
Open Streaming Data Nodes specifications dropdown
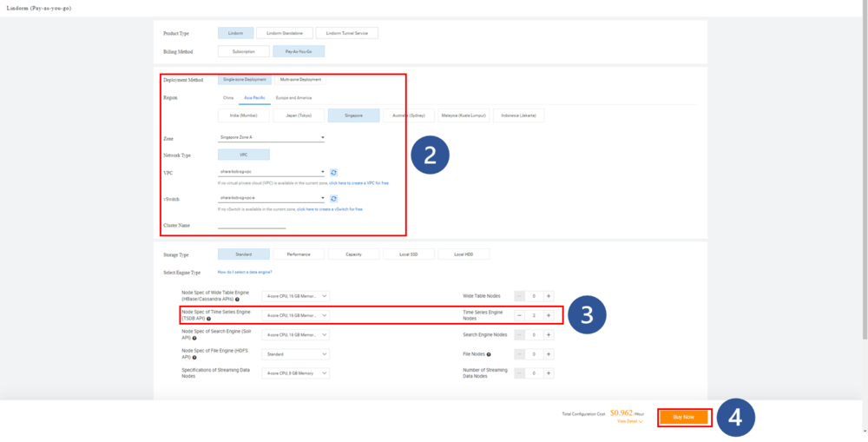click(x=296, y=373)
